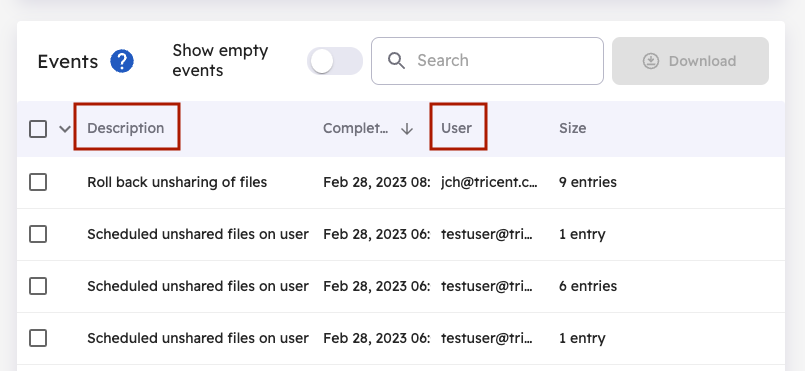Check the box for the 6 entries row
This screenshot has width=805, height=371.
(38, 286)
